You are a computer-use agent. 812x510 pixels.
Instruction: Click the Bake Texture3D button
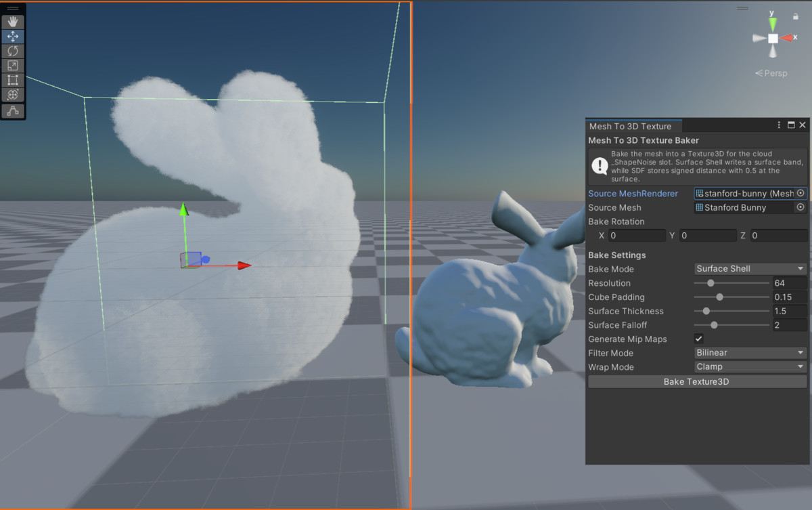(696, 382)
